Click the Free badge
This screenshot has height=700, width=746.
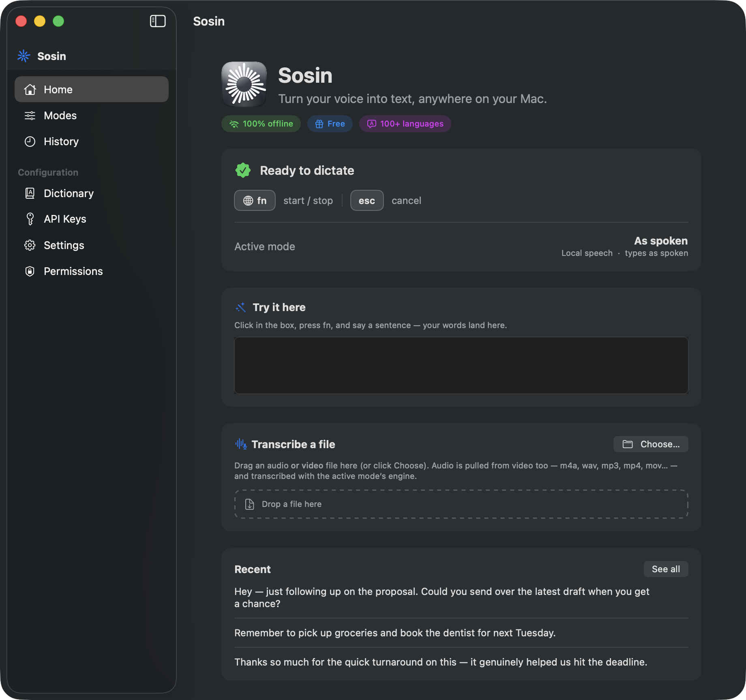point(330,124)
